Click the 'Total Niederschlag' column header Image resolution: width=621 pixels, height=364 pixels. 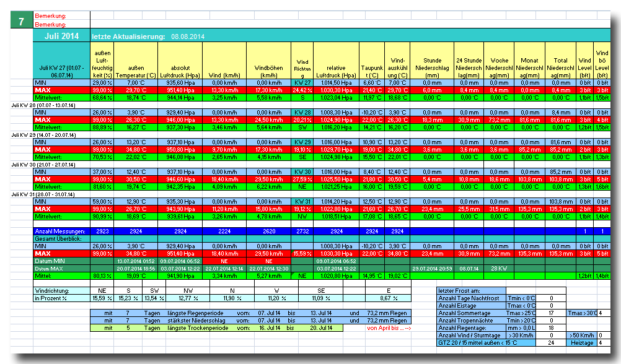560,61
